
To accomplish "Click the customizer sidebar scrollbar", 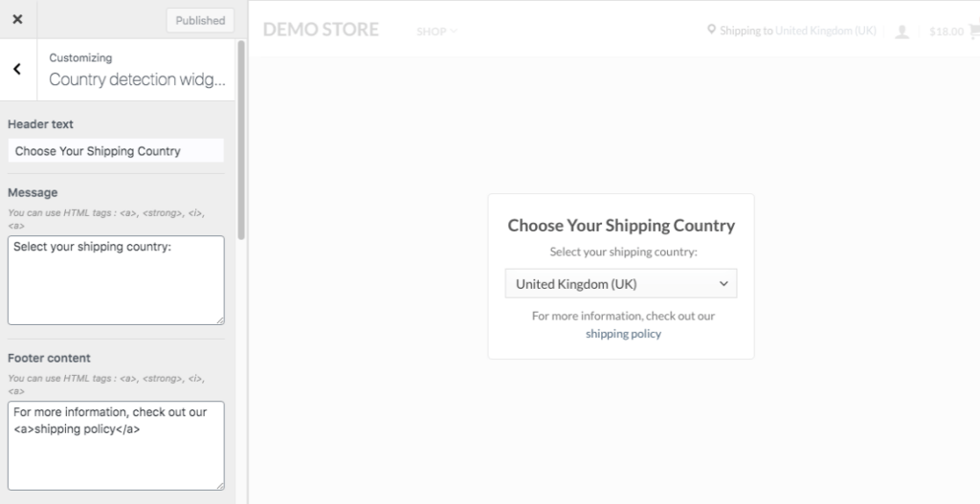I will click(x=241, y=143).
